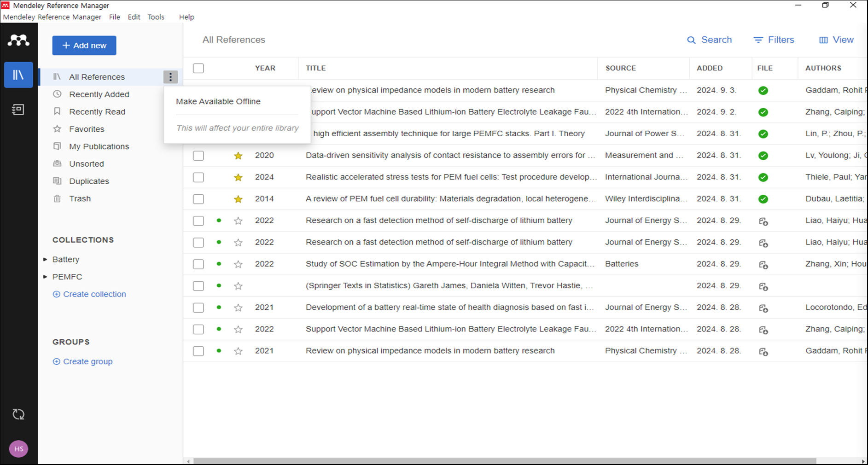The width and height of the screenshot is (868, 465).
Task: Click green file check for 2024. 9. 2. row
Action: click(763, 112)
